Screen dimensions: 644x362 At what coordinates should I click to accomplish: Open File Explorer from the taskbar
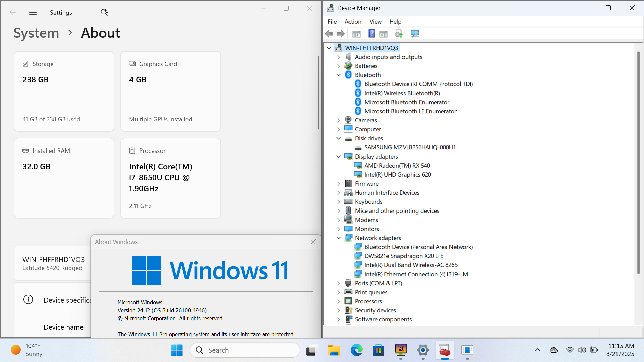(x=334, y=350)
